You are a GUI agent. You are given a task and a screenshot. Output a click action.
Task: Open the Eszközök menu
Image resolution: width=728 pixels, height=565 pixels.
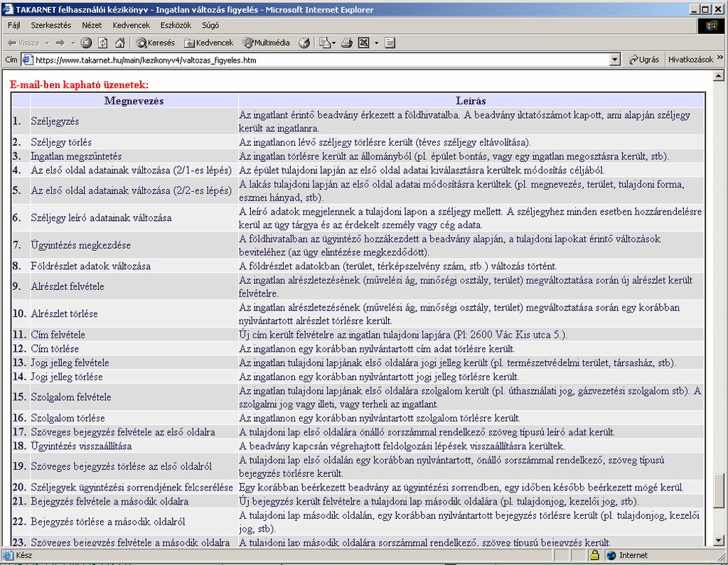coord(176,26)
